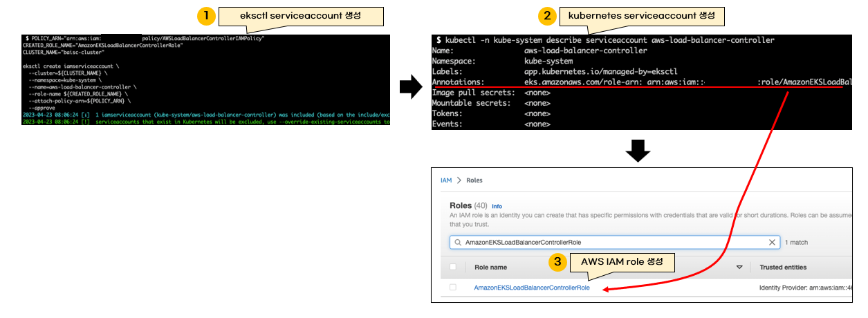Image resolution: width=868 pixels, height=318 pixels.
Task: Sort by the Trusted entities column header
Action: (x=783, y=268)
